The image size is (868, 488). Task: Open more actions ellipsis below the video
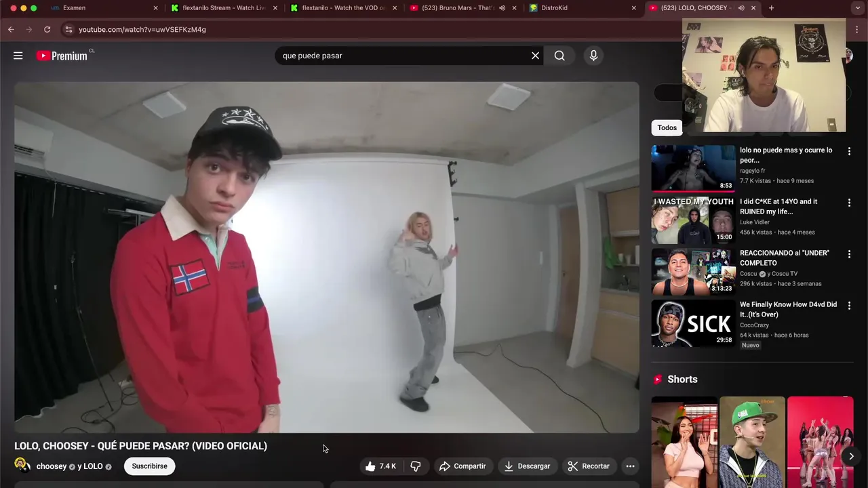pos(630,466)
